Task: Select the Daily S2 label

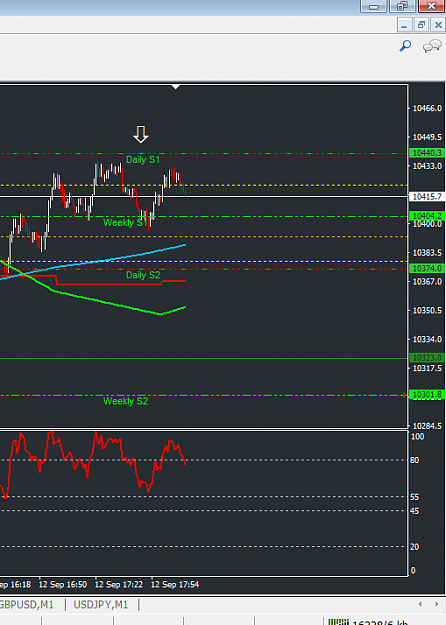Action: [143, 275]
